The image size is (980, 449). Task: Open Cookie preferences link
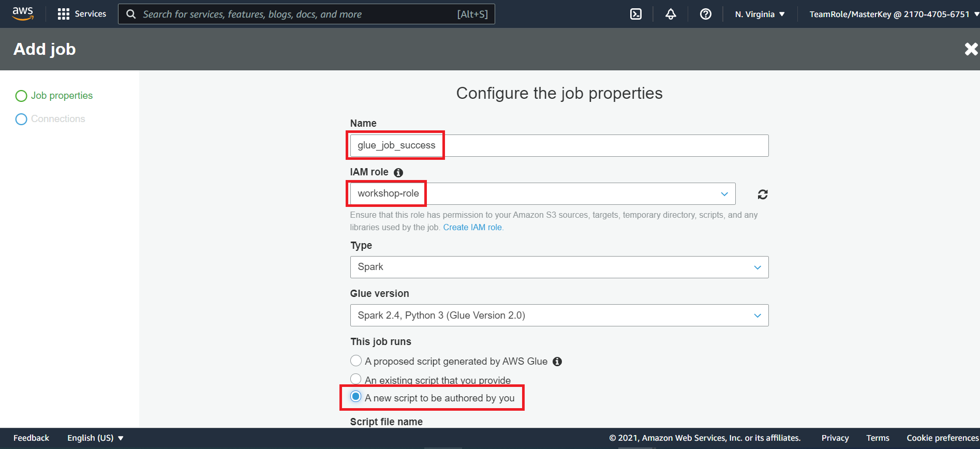coord(942,438)
